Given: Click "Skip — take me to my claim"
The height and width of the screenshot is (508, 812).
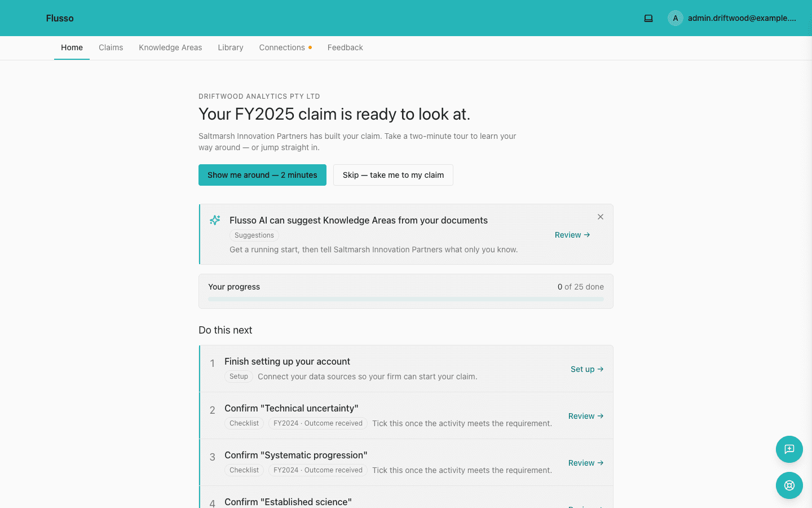Looking at the screenshot, I should [x=393, y=175].
